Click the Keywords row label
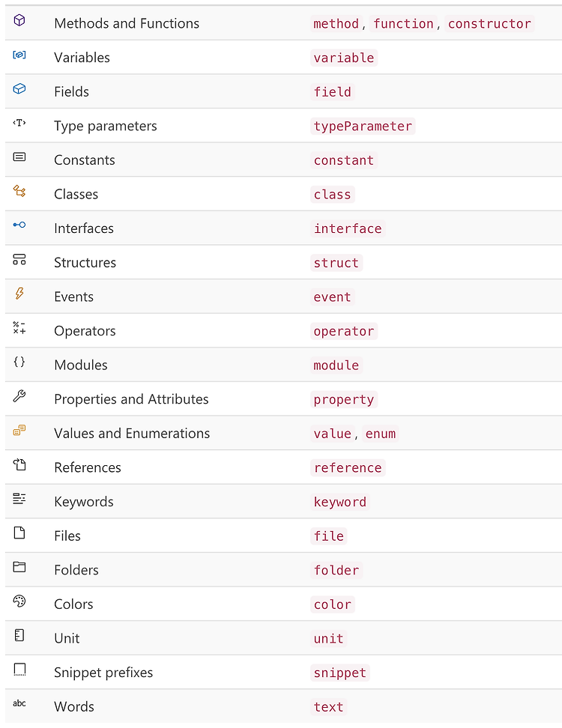 click(x=84, y=501)
